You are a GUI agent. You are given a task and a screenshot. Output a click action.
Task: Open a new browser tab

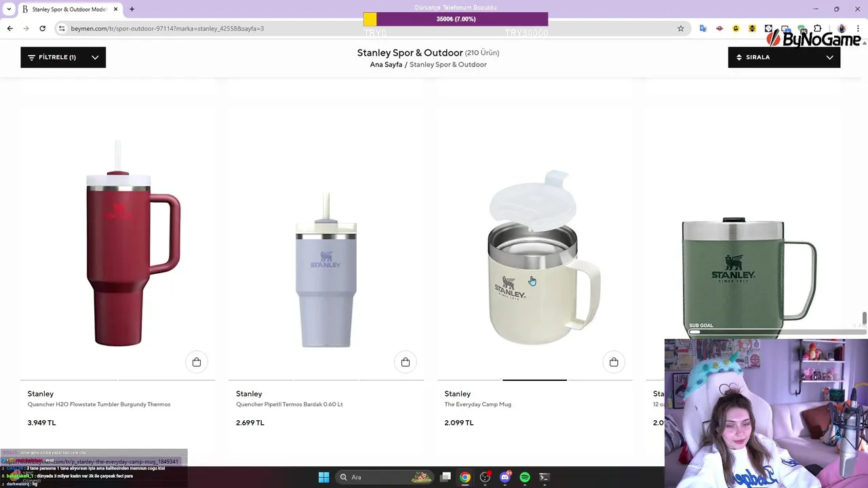pos(132,9)
